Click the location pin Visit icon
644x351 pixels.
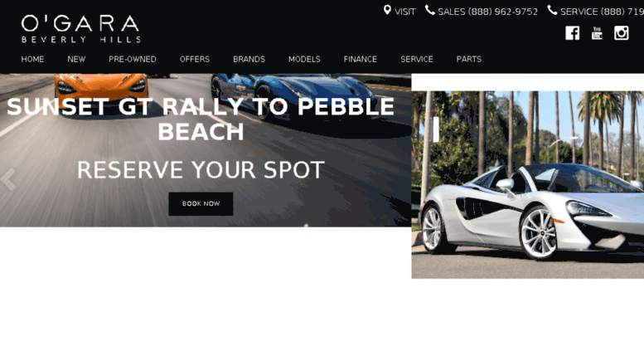(387, 10)
